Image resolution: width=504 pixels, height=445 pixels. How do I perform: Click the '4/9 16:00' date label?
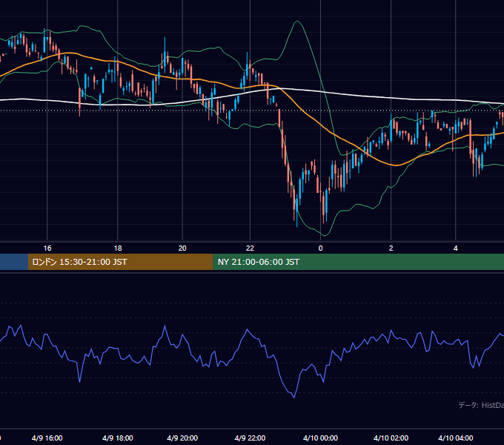point(47,438)
